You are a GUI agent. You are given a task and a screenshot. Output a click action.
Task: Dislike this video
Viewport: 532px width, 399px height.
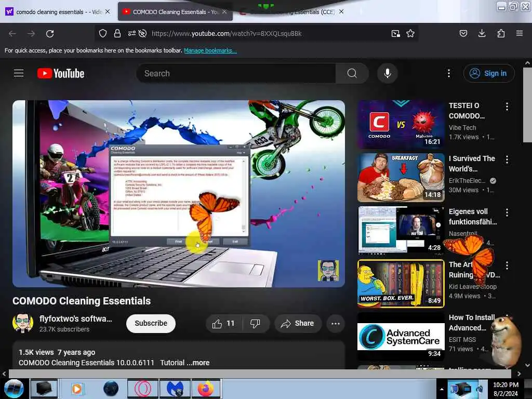[255, 324]
